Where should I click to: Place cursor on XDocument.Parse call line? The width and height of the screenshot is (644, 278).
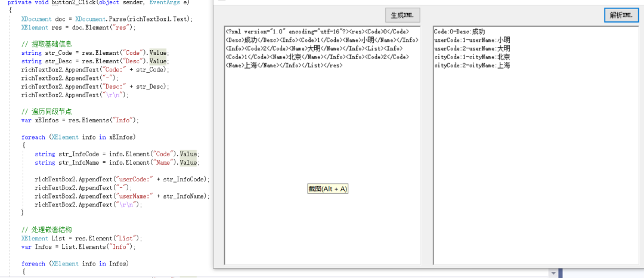(x=107, y=19)
